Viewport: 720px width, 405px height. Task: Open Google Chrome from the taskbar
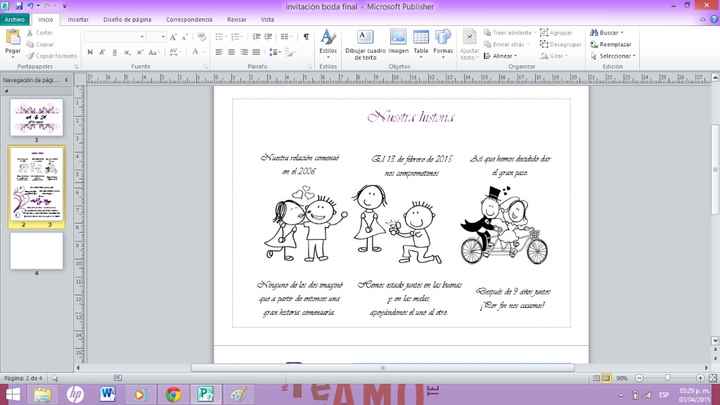click(x=174, y=394)
